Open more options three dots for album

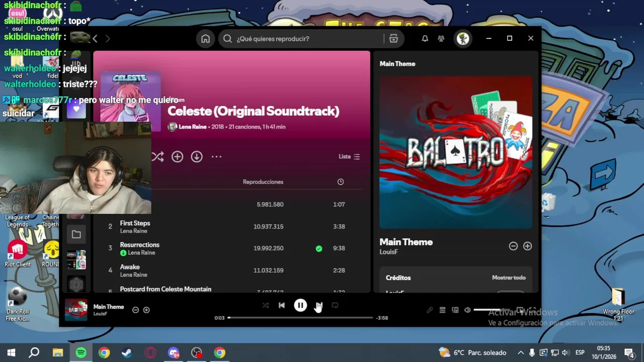click(216, 157)
